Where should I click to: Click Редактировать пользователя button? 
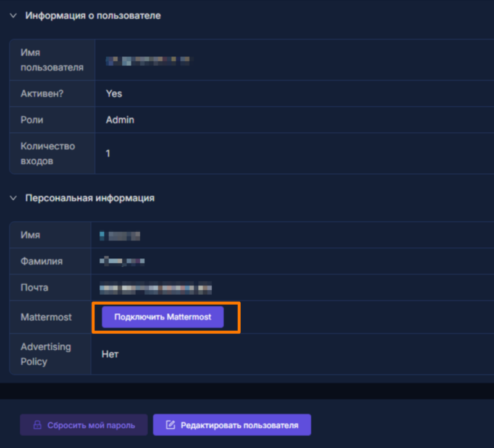[x=232, y=425]
